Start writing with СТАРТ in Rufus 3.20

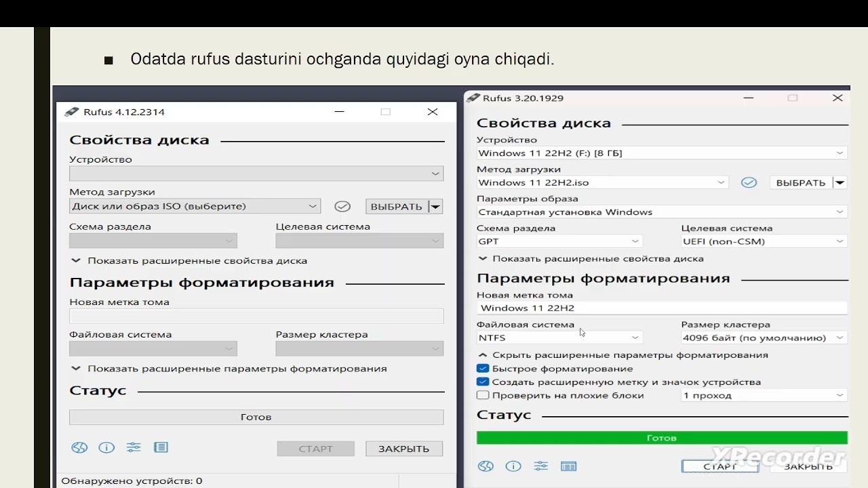(720, 466)
